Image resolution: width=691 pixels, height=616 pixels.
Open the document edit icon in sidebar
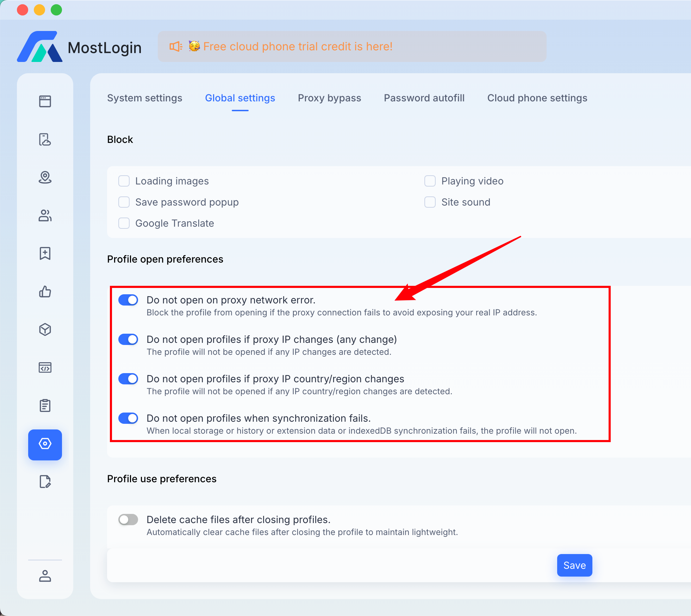tap(45, 482)
